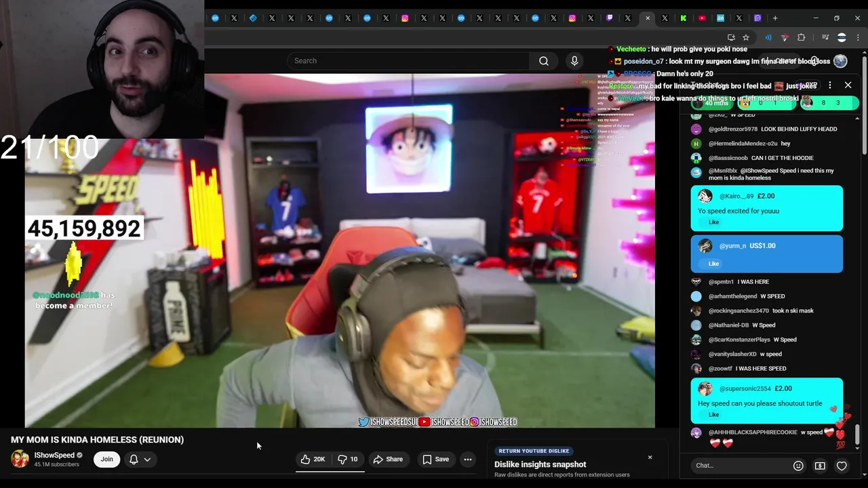Click the blue sound-wave extension icon
This screenshot has height=488, width=868.
coord(768,37)
